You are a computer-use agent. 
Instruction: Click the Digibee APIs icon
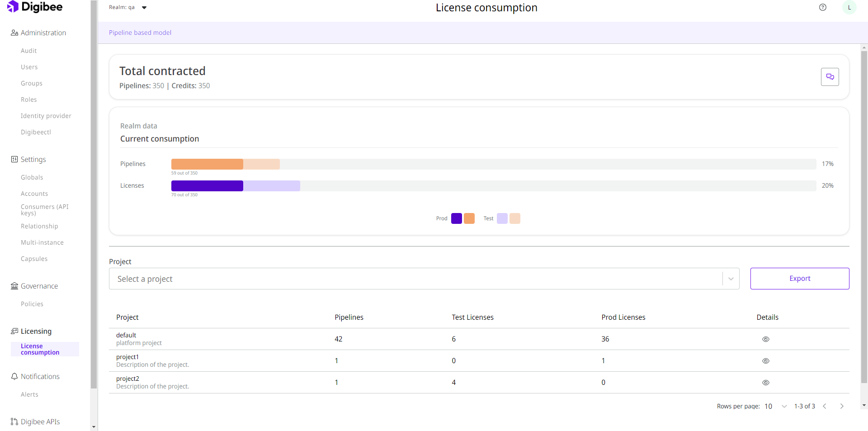click(x=14, y=422)
